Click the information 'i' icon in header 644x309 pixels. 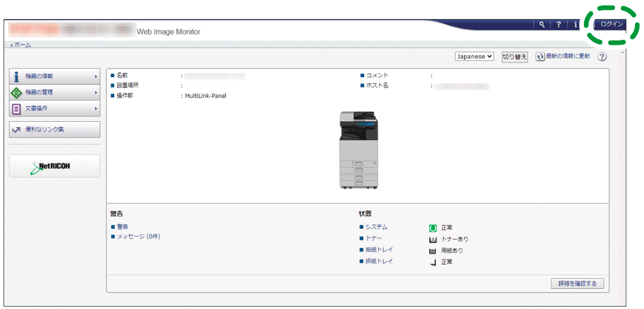coord(576,24)
